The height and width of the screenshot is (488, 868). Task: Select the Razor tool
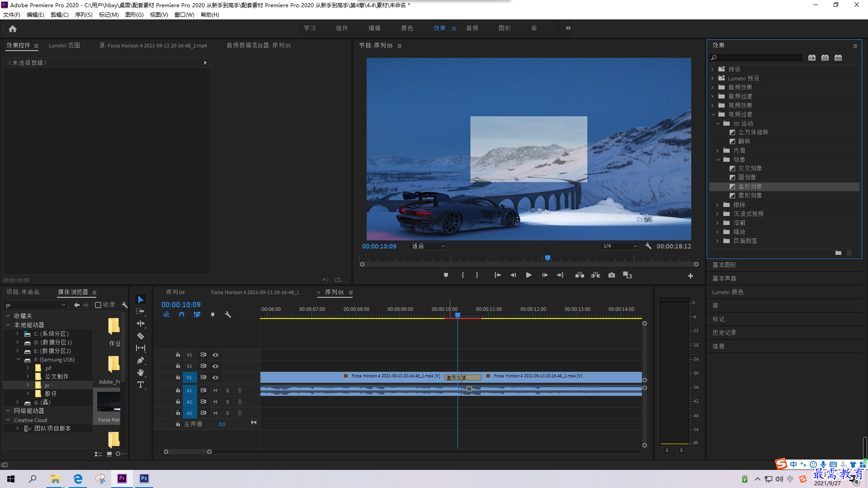coord(141,336)
